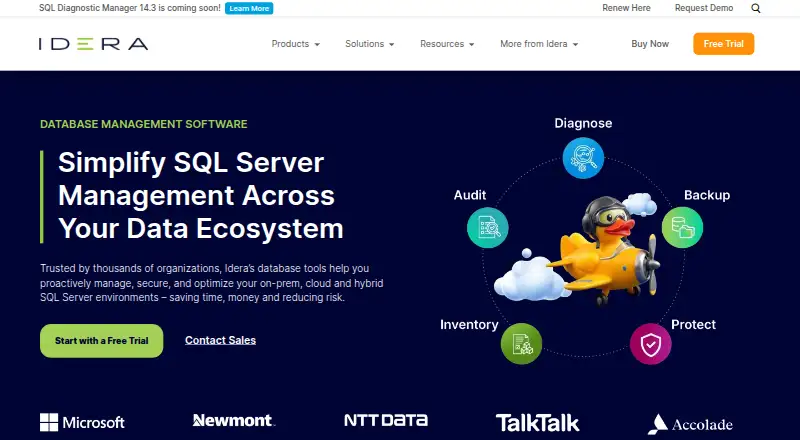Click the IDERA logo
Screen dimensions: 800x440
[93, 44]
